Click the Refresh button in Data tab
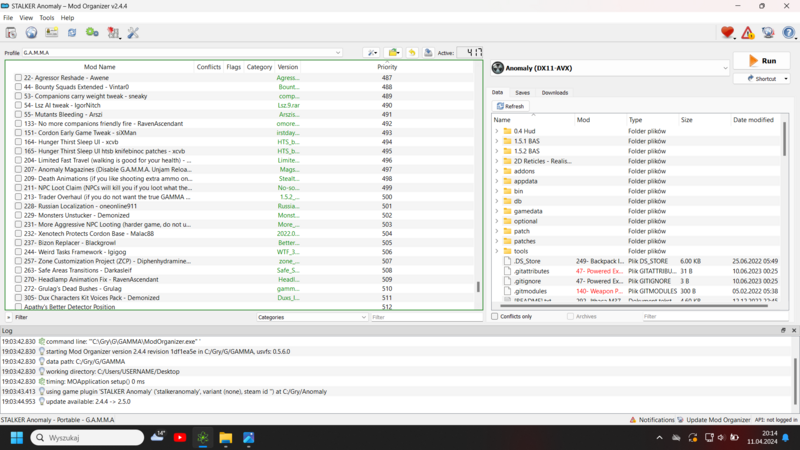 click(510, 106)
